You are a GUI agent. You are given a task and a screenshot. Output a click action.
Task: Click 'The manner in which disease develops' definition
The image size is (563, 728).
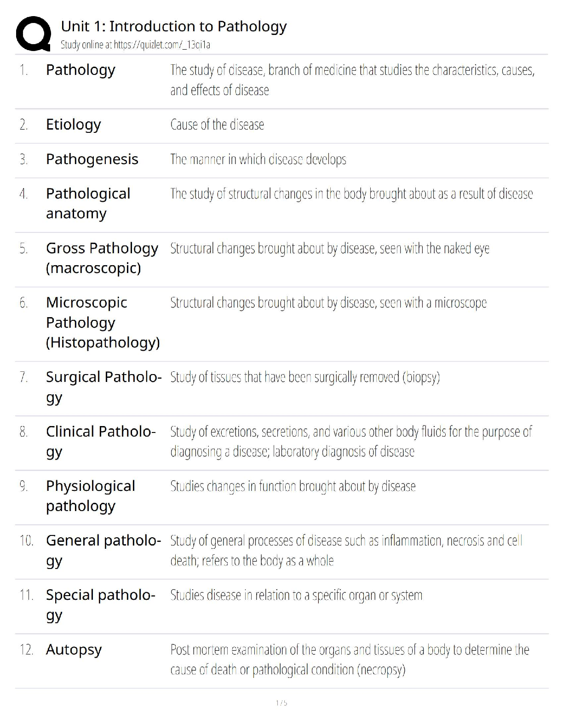[258, 159]
